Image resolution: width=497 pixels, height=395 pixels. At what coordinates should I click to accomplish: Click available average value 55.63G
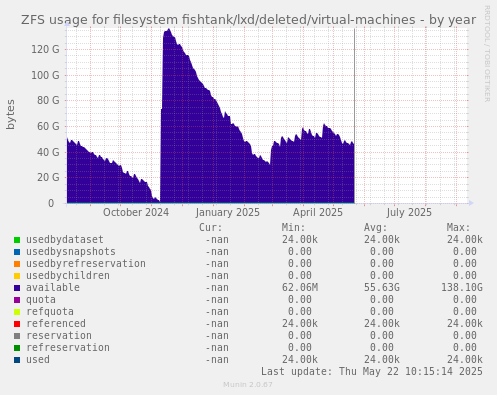click(382, 287)
